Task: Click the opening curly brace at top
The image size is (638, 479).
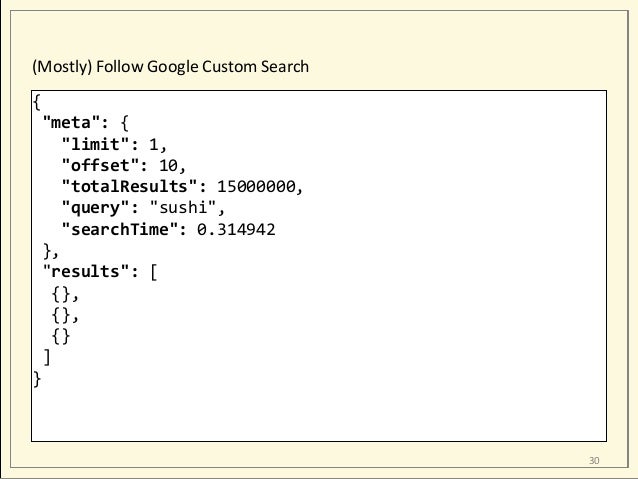Action: (x=37, y=101)
